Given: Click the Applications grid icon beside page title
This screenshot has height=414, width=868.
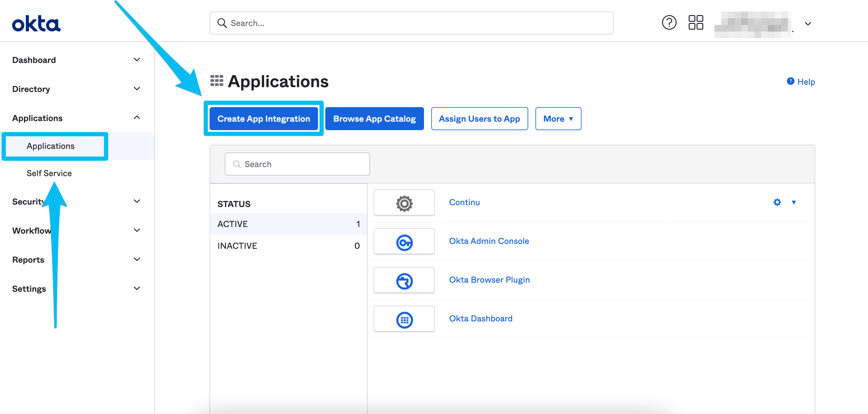Looking at the screenshot, I should point(217,81).
